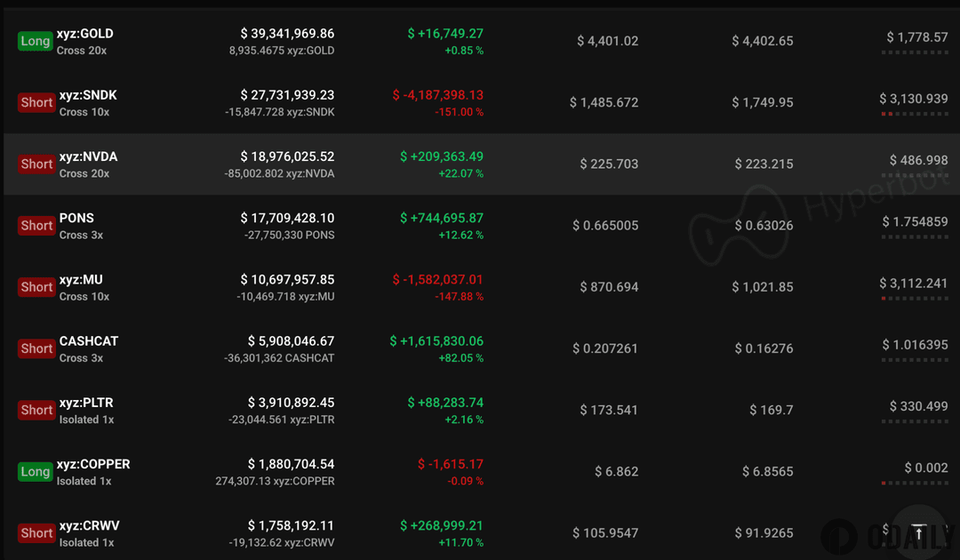
Task: Select the xyz:NVDA asset name
Action: (88, 156)
